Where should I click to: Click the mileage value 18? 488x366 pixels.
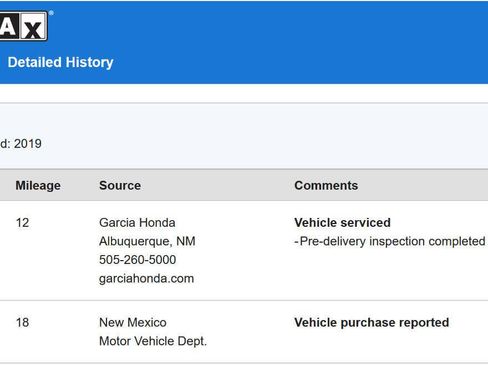pos(22,323)
